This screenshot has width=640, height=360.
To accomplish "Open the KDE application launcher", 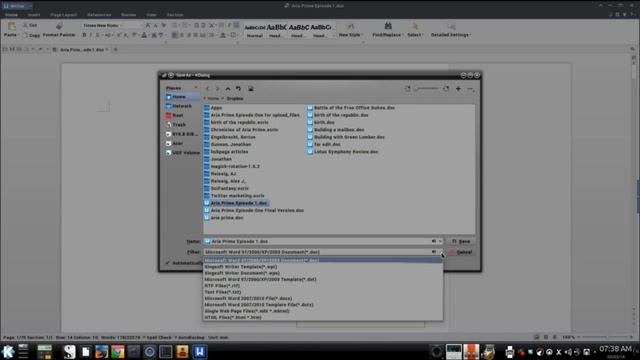I will coord(8,351).
